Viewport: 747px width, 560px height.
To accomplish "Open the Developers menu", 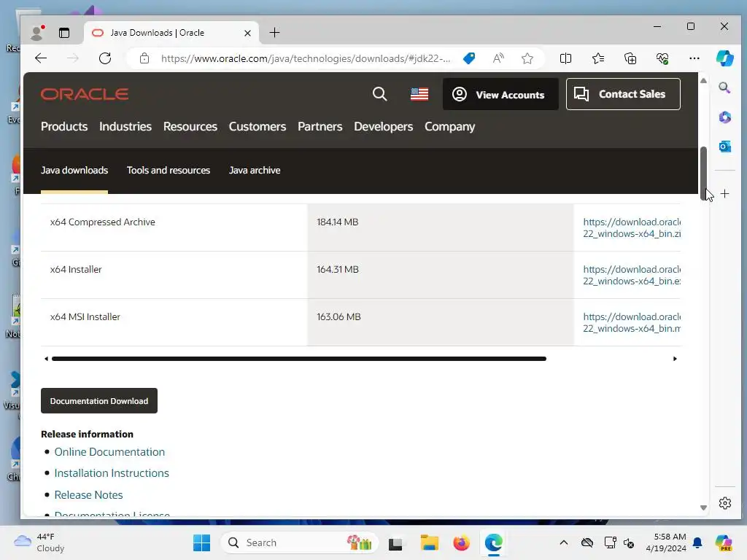I will tap(383, 127).
